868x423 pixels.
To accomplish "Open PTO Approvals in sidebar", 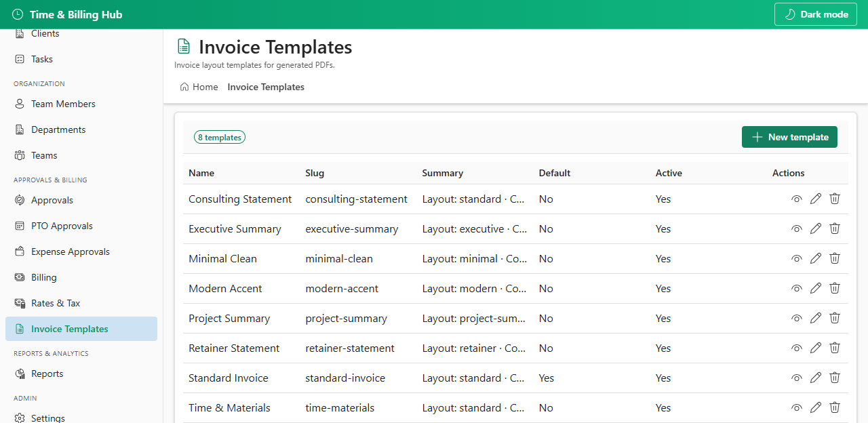I will [81, 226].
